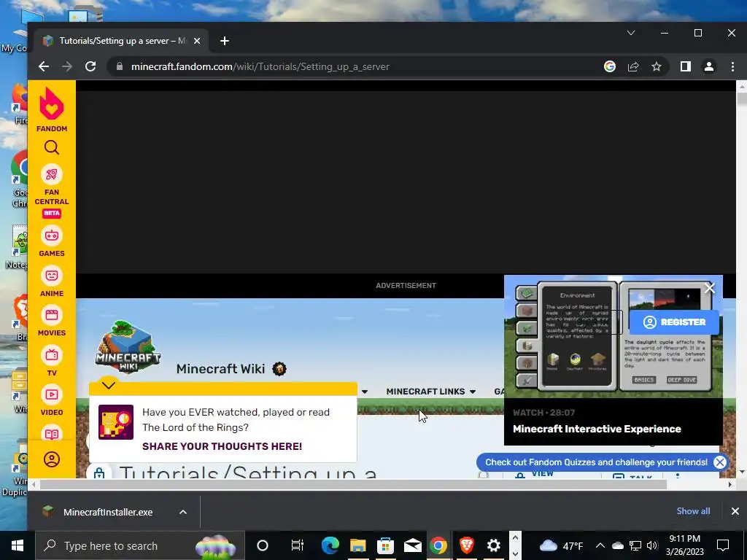The image size is (747, 560).
Task: Open Chrome profile avatar
Action: coord(709,66)
